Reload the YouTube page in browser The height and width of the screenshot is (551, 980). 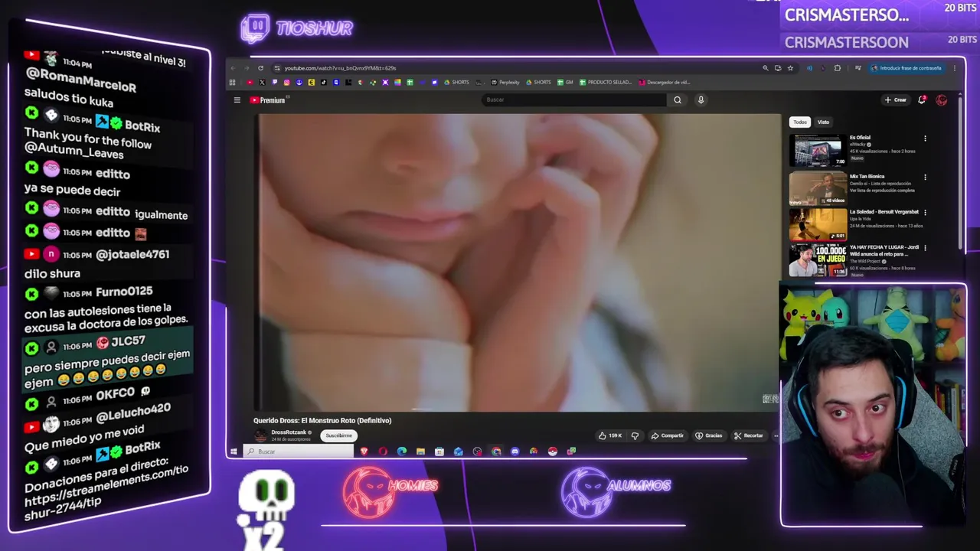[260, 68]
